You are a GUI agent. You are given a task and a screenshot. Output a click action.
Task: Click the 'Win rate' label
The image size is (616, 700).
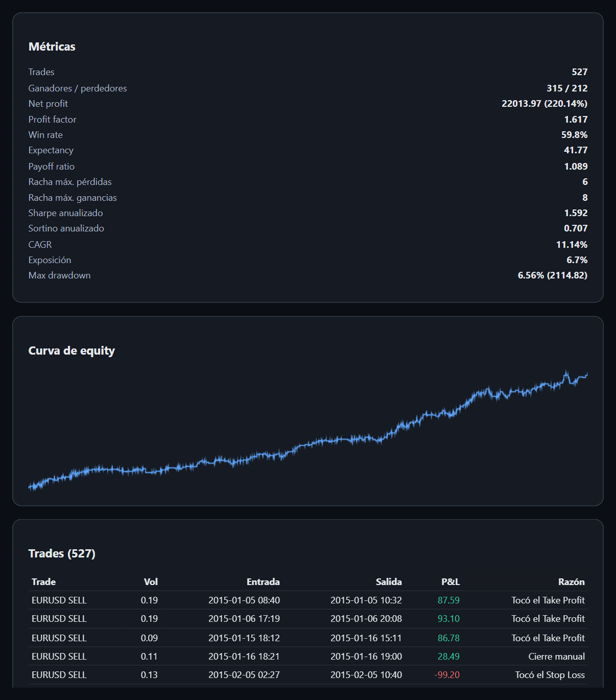pyautogui.click(x=45, y=135)
